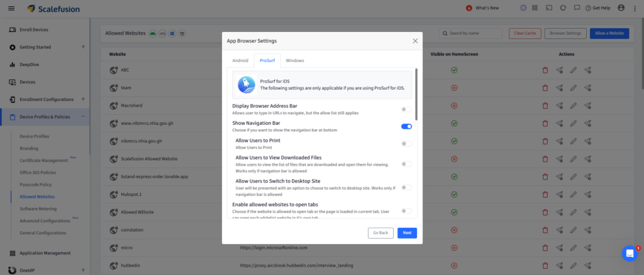
Task: Click the Go Back button
Action: (x=380, y=233)
